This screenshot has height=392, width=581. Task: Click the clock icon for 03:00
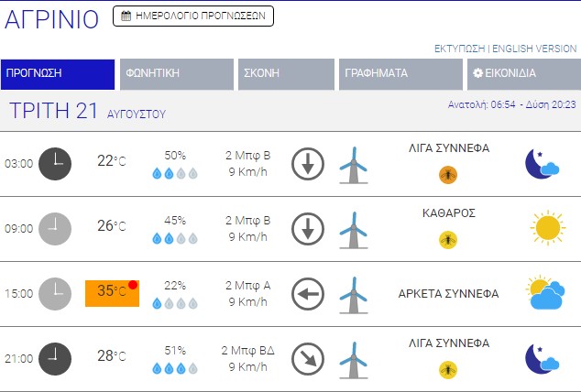point(54,163)
